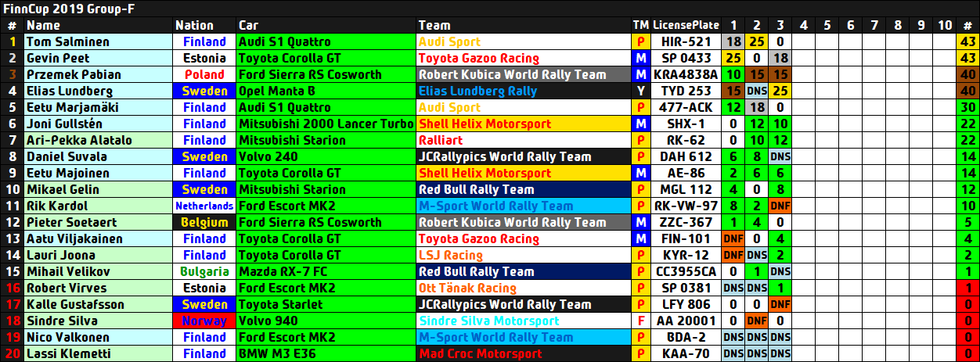The height and width of the screenshot is (362, 980).
Task: Click the Sindre Silva Motorsport team cell
Action: point(523,321)
